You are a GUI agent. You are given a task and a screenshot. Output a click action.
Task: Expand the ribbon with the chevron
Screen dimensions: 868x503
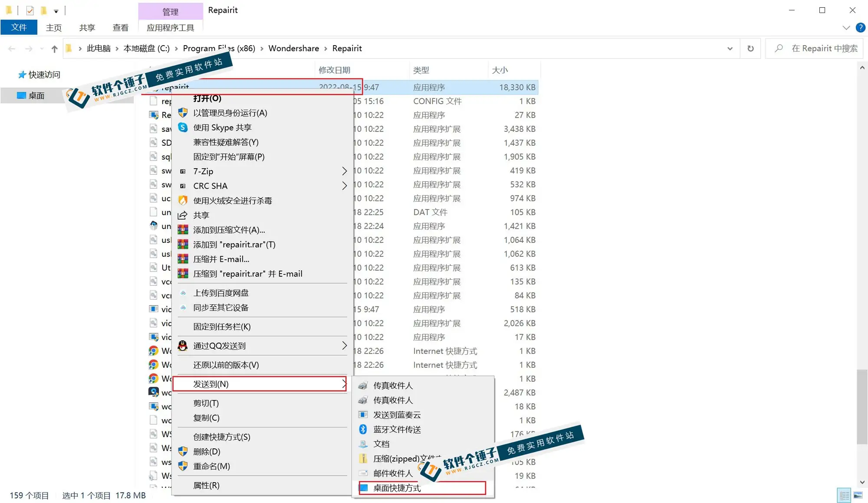coord(846,27)
